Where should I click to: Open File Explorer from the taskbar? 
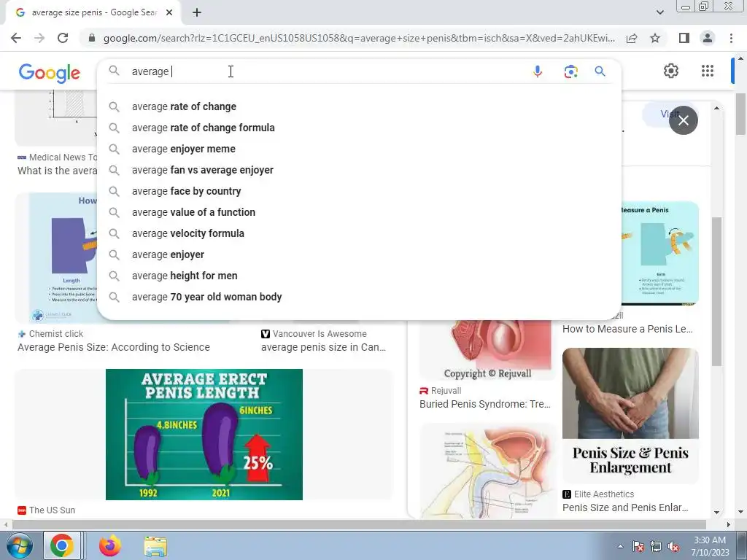pyautogui.click(x=155, y=545)
